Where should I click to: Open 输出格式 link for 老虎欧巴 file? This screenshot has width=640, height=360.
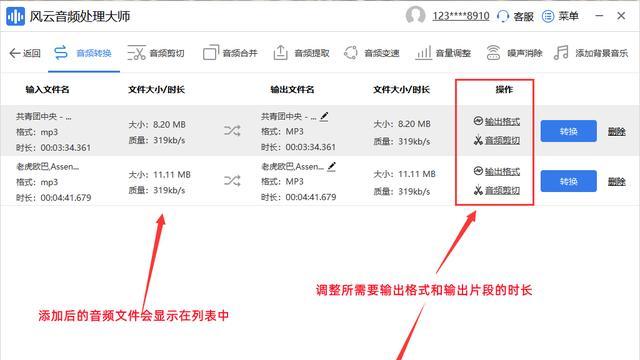502,171
